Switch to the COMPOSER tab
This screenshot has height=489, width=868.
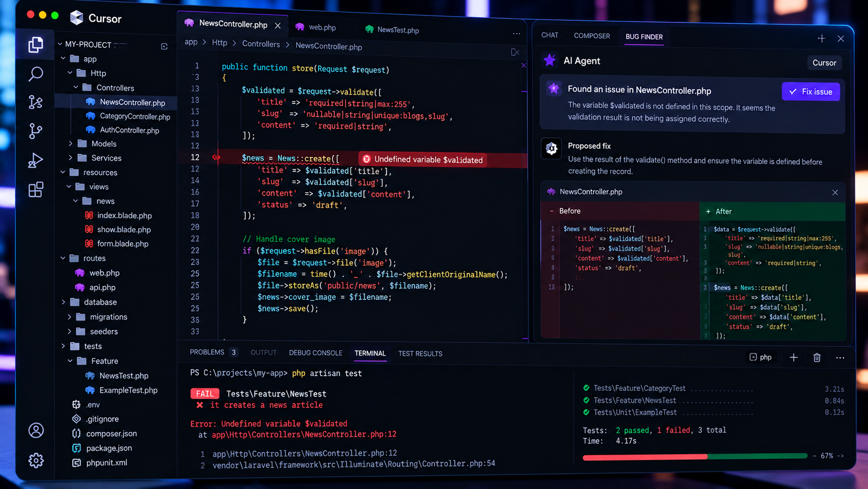tap(592, 36)
